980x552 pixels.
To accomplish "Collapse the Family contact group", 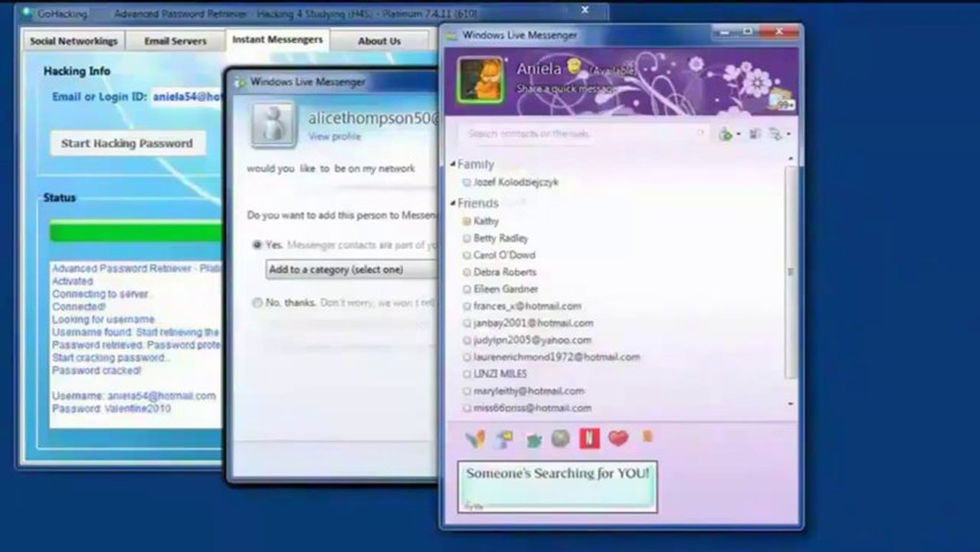I will click(x=452, y=164).
